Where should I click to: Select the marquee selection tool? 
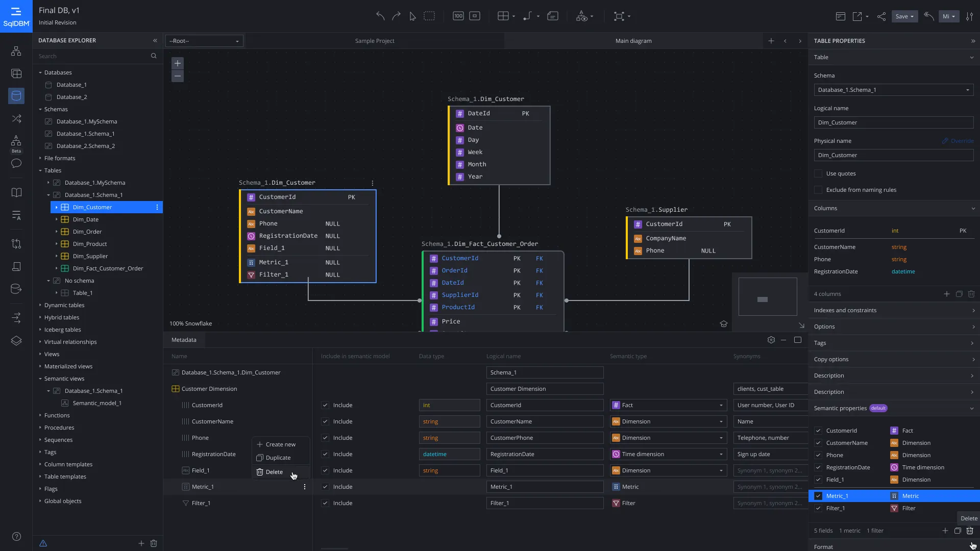[x=429, y=16]
